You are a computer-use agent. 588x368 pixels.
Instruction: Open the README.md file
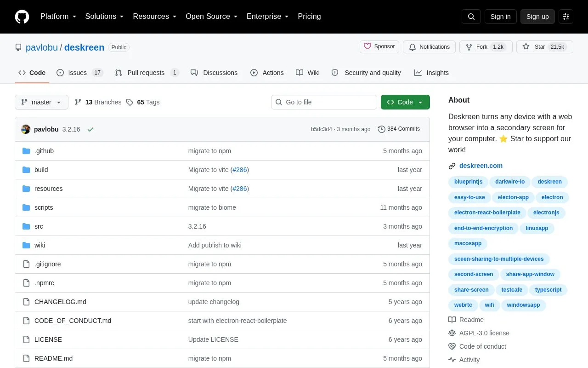pos(53,358)
